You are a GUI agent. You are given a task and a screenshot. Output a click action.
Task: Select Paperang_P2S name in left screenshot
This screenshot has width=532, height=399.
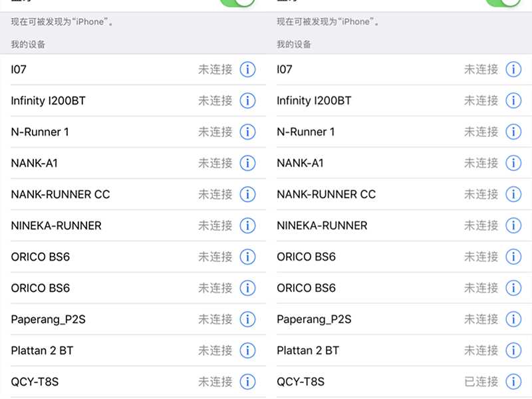(x=48, y=320)
